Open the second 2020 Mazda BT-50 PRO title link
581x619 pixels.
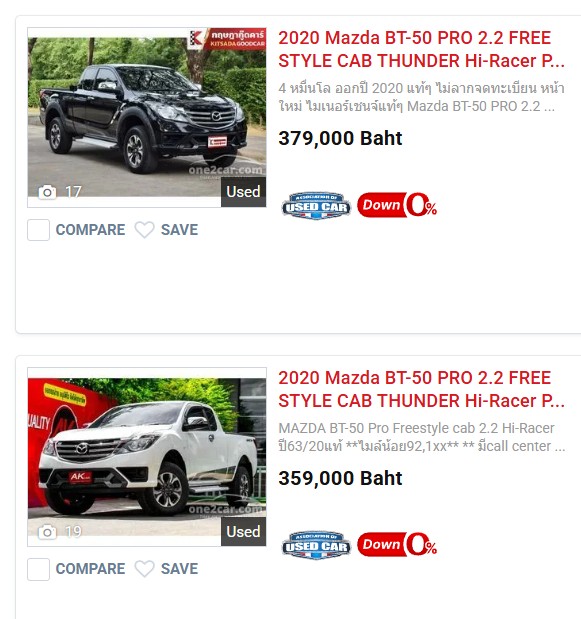click(x=421, y=389)
